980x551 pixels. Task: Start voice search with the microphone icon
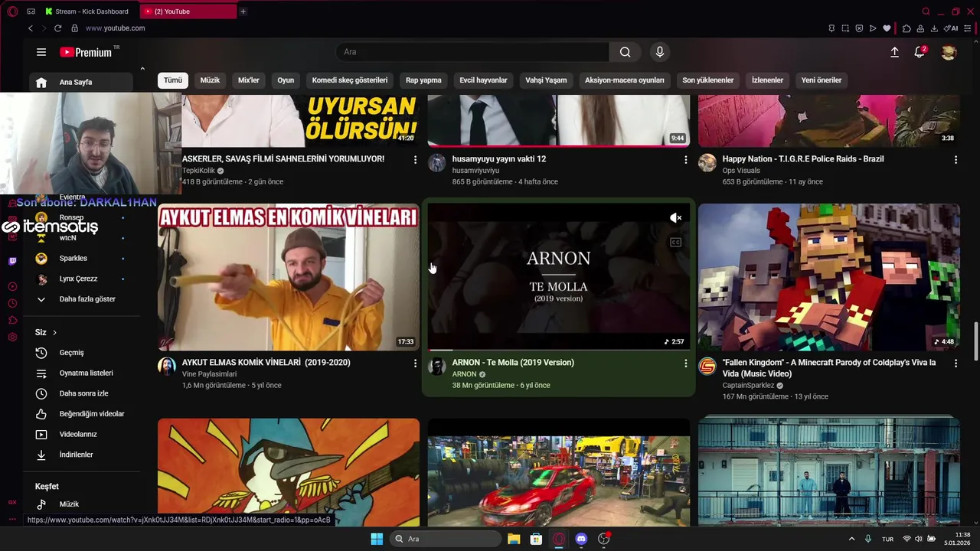click(660, 52)
